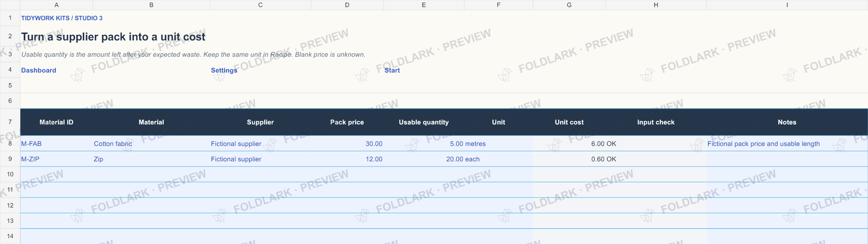Open the Settings link
This screenshot has width=868, height=244.
coord(224,70)
